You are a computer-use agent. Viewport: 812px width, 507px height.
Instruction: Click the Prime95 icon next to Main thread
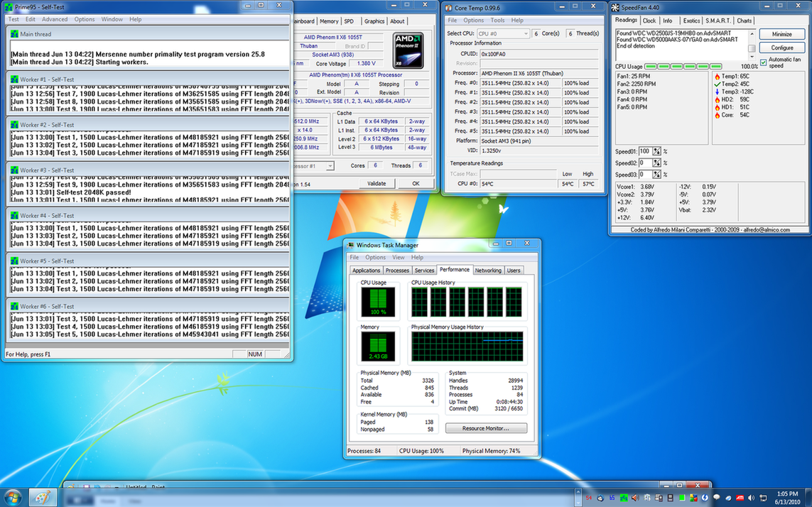pyautogui.click(x=14, y=34)
